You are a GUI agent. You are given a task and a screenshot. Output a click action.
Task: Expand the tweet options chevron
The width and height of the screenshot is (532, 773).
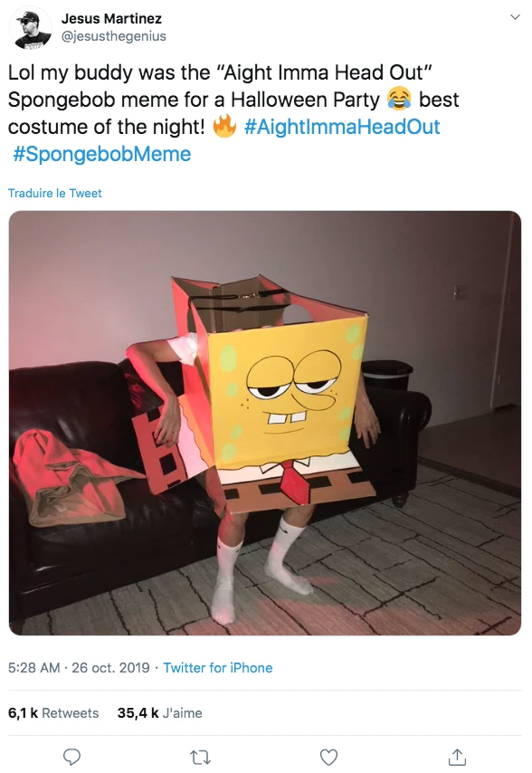pyautogui.click(x=515, y=18)
